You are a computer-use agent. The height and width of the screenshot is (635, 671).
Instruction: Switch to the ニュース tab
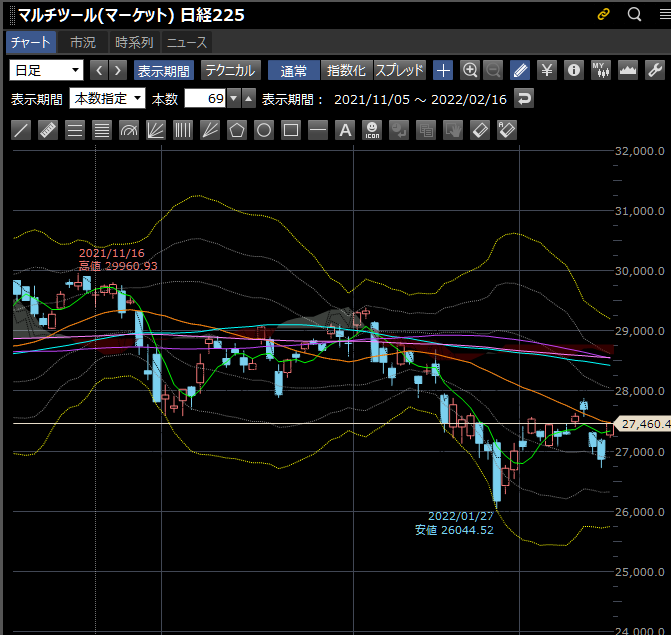[x=187, y=42]
